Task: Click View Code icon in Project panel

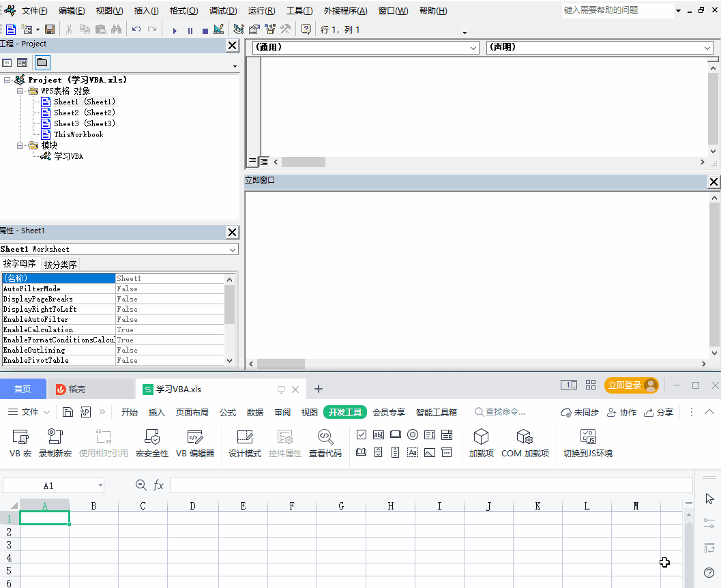Action: [8, 63]
